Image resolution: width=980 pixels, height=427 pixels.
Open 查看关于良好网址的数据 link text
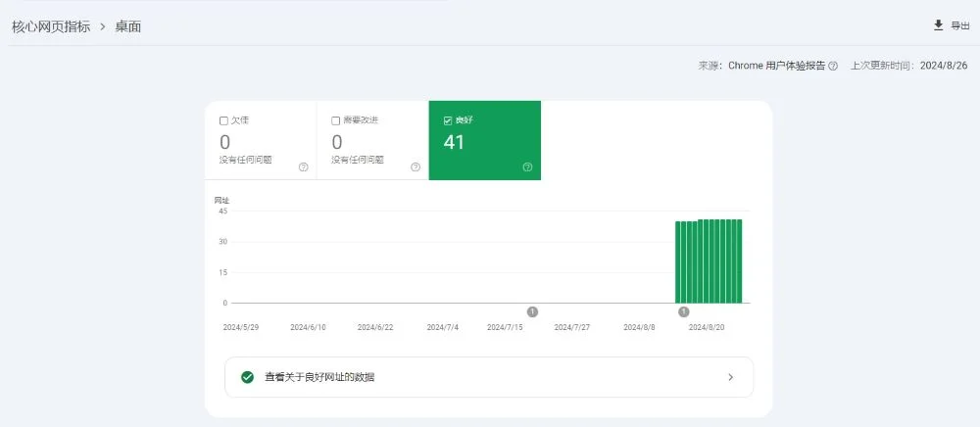click(319, 377)
